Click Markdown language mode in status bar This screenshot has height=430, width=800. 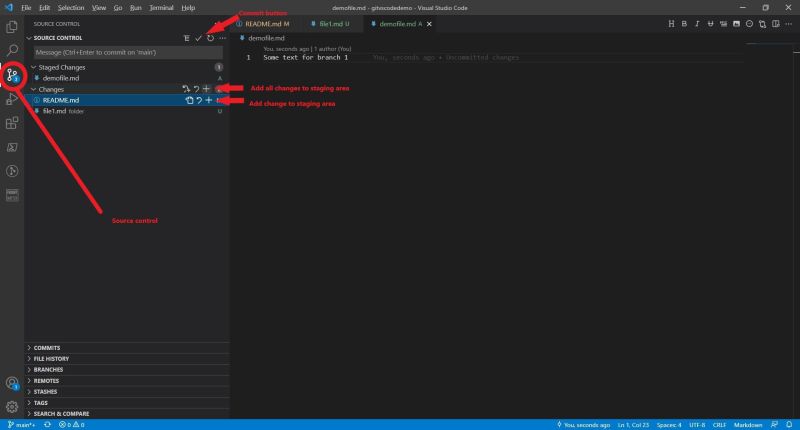pyautogui.click(x=748, y=424)
